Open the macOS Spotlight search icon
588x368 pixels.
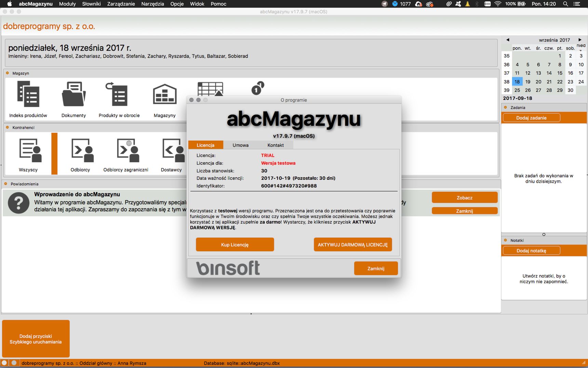565,4
